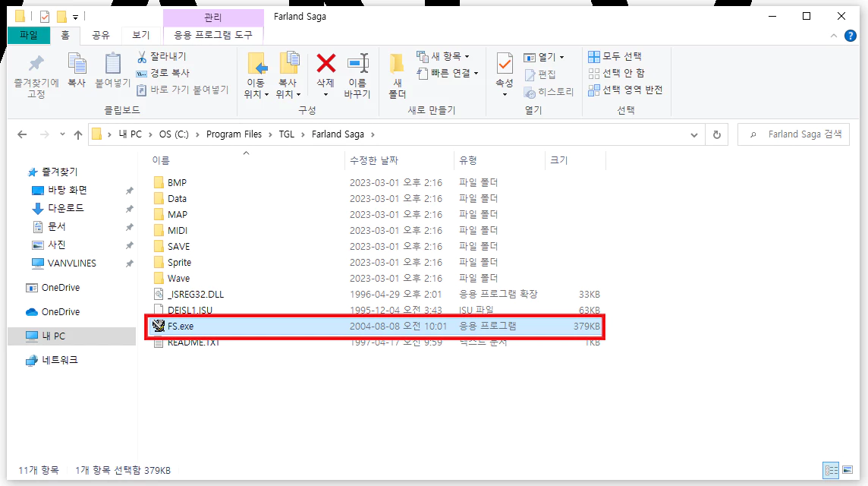Switch to 보기 (View) tab
The height and width of the screenshot is (486, 868).
click(140, 35)
